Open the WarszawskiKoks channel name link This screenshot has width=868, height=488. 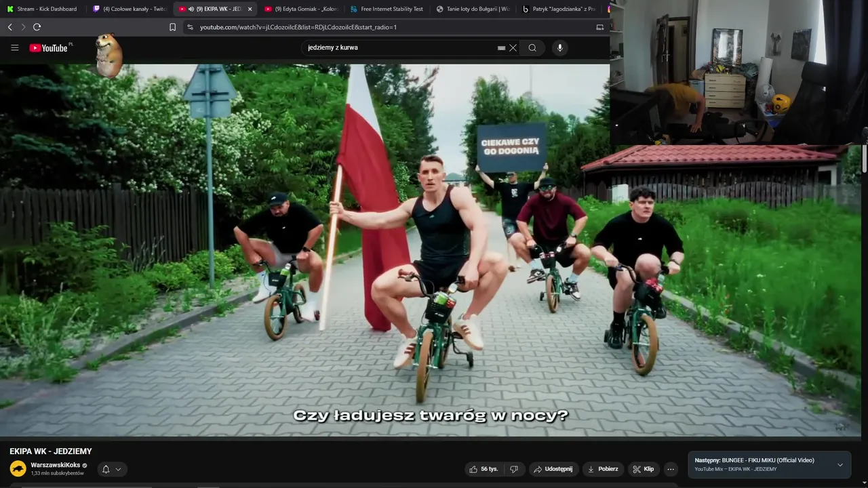coord(55,465)
